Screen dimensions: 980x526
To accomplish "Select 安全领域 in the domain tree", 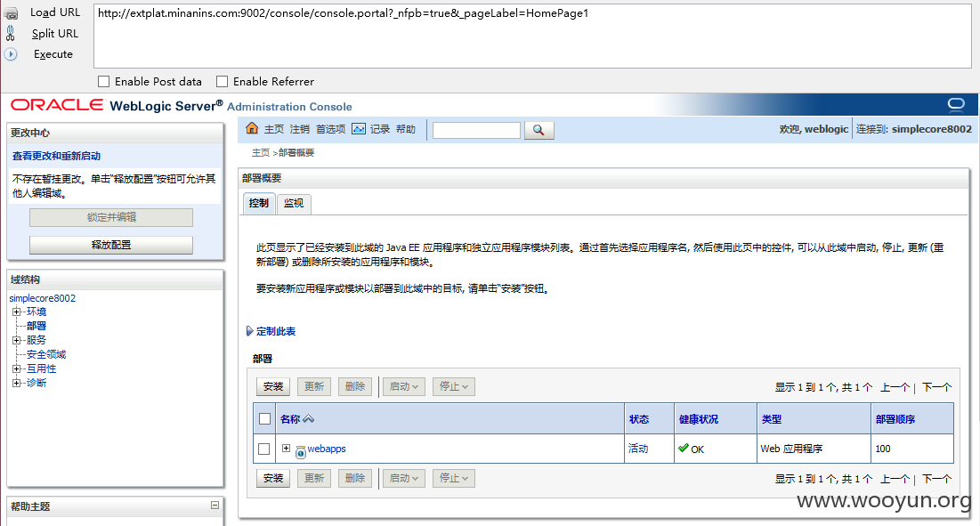I will pos(46,354).
